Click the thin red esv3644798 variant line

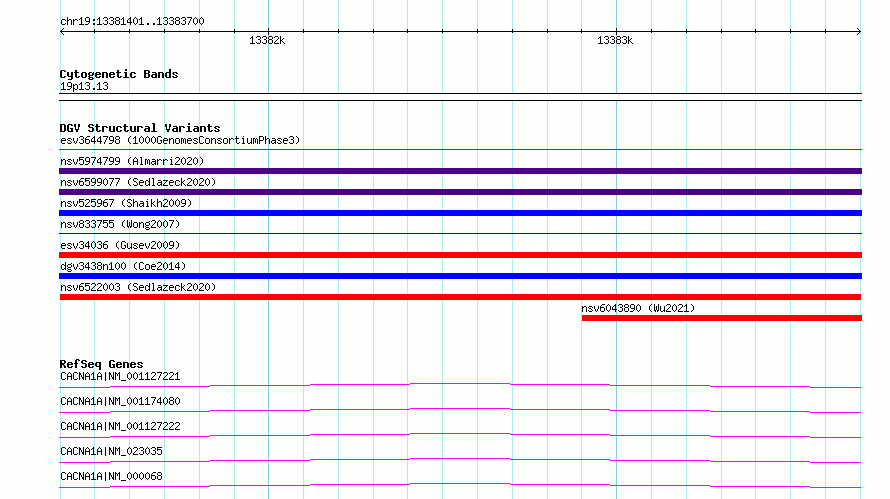point(460,150)
